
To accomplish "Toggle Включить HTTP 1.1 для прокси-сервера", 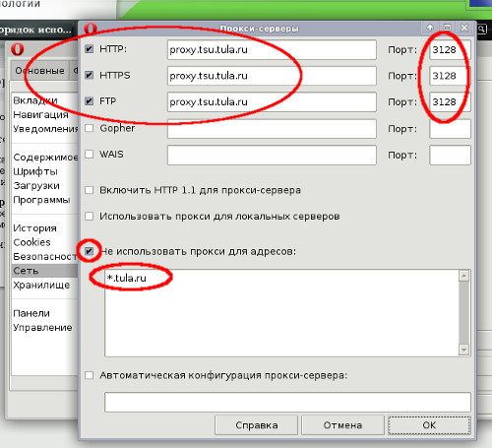I will pyautogui.click(x=90, y=190).
